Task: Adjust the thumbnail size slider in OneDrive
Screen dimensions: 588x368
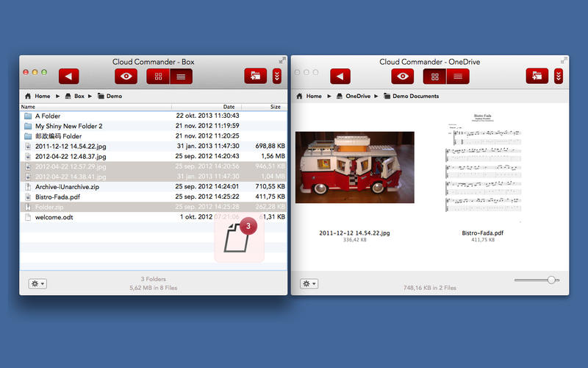Action: coord(551,280)
